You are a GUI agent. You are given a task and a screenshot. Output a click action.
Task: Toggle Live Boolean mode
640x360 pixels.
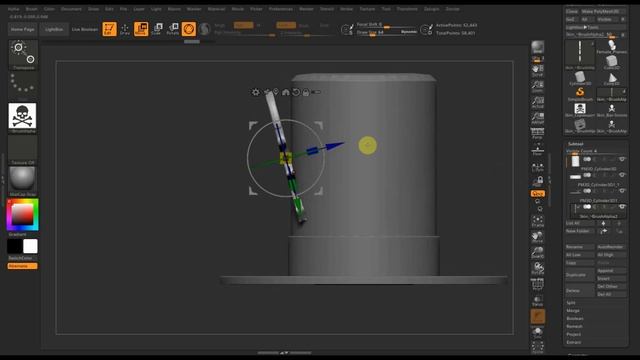pos(85,29)
